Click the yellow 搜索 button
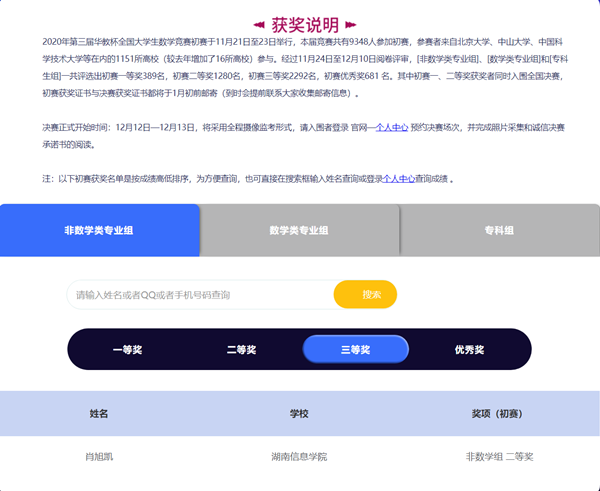Viewport: 600px width, 491px height. pos(365,294)
